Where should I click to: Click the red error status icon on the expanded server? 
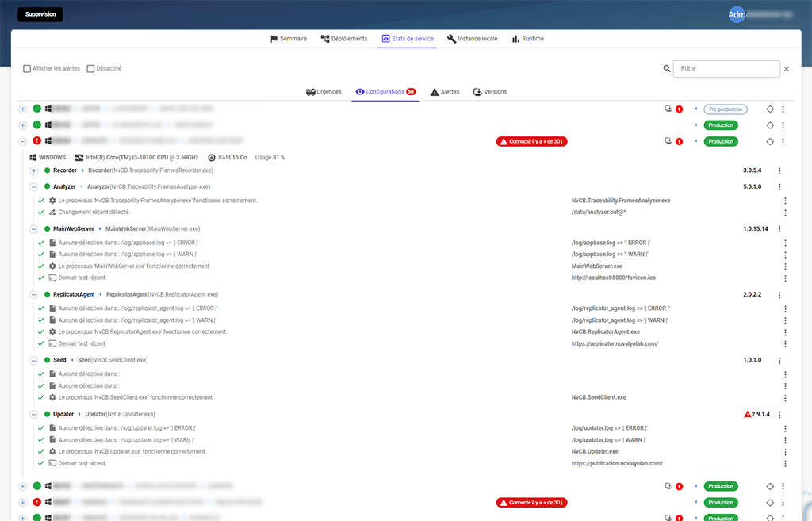37,141
